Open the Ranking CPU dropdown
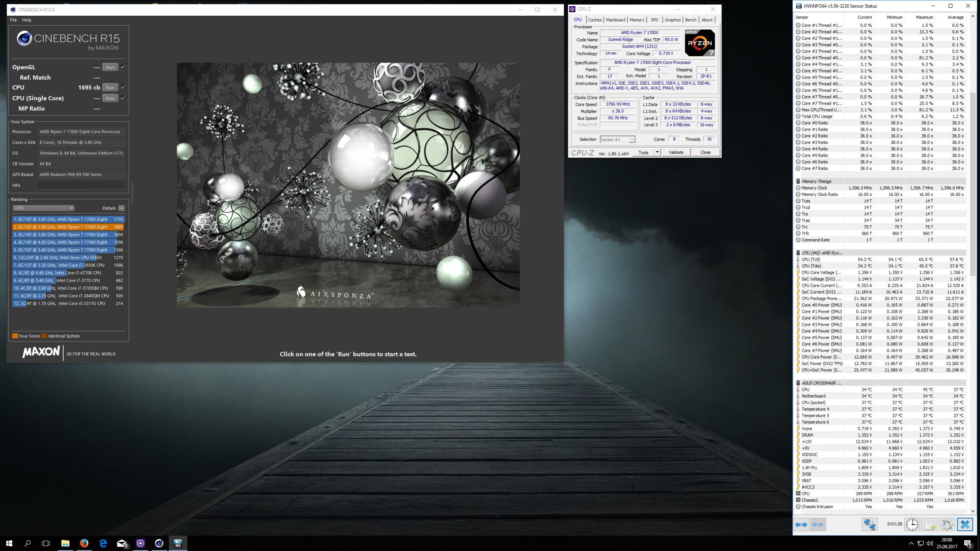This screenshot has width=980, height=551. [x=43, y=208]
